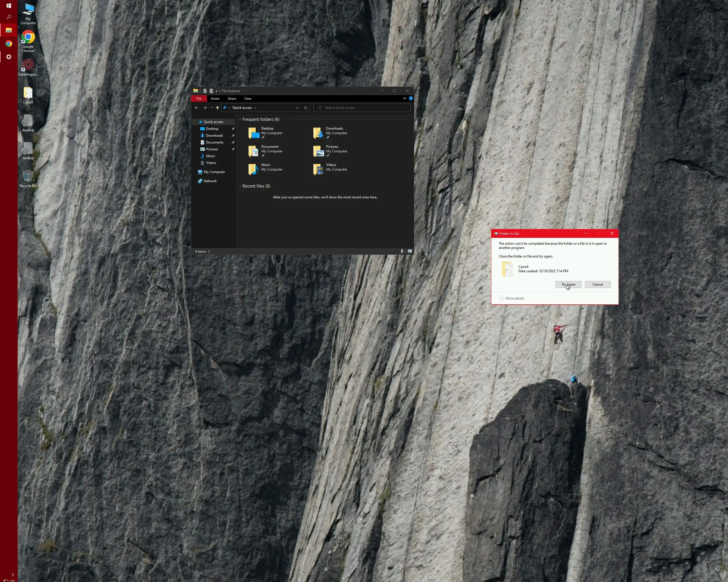Expand the ribbon with the chevron
Screen dimensions: 728x582
(404, 99)
